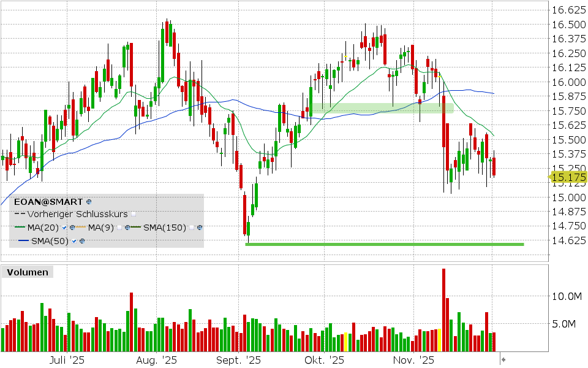Open the MA(20) indicator settings gear

click(72, 227)
